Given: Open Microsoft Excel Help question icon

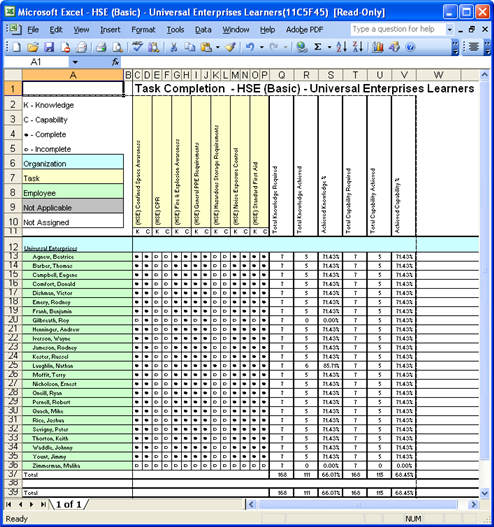Looking at the screenshot, I should 410,47.
